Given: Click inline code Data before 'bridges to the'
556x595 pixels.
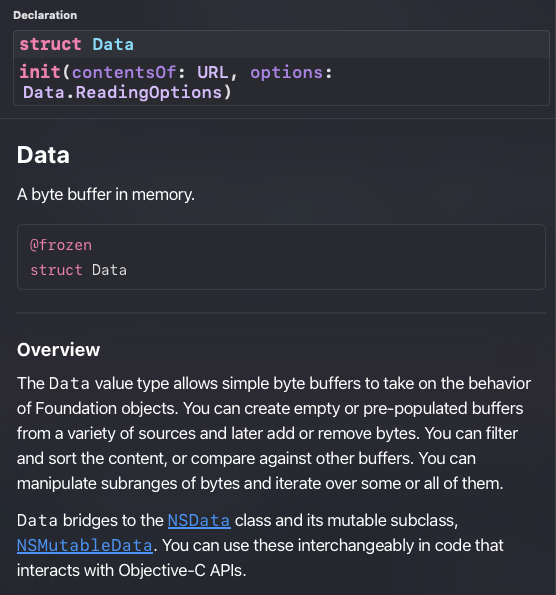Looking at the screenshot, I should coord(37,521).
